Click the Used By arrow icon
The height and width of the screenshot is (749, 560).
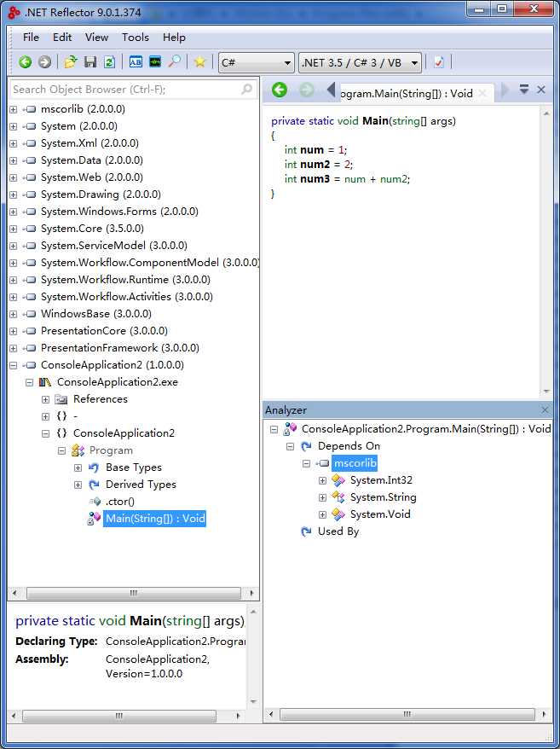(x=306, y=531)
